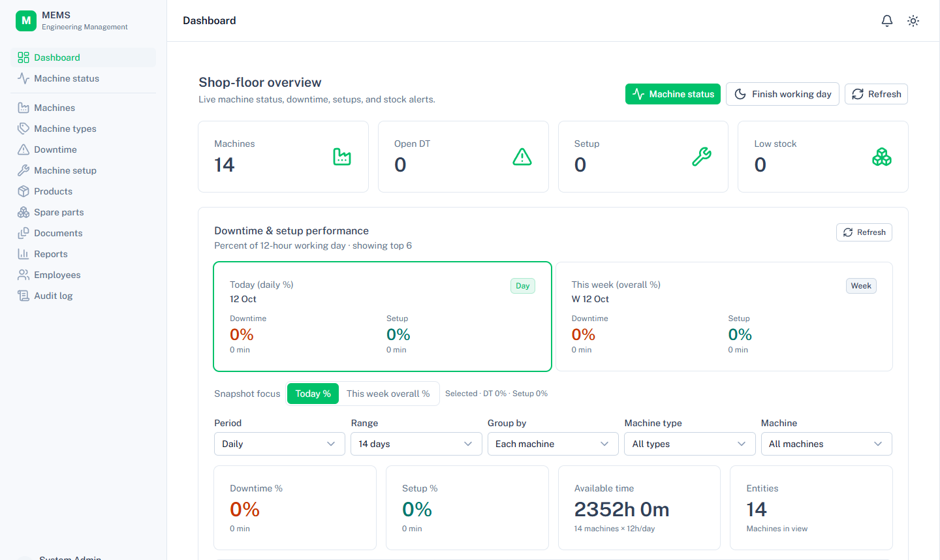Click the factory icon on Machines card
The width and height of the screenshot is (940, 560).
pyautogui.click(x=342, y=157)
